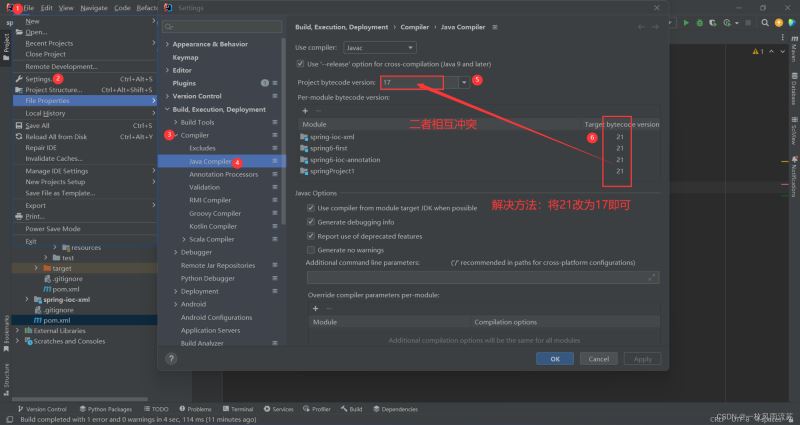Expand the Editor settings section

pos(167,70)
